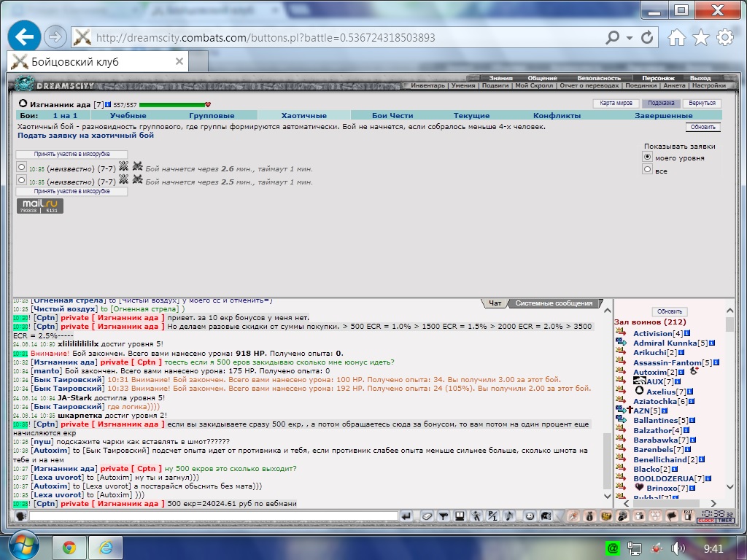Click the user list scroll down arrow
This screenshot has height=560, width=747.
729,486
